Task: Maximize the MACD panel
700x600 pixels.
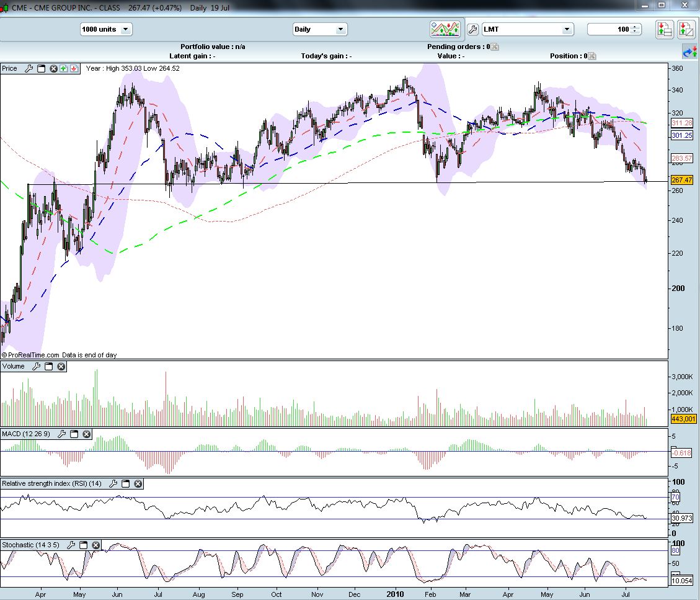Action: [x=74, y=434]
